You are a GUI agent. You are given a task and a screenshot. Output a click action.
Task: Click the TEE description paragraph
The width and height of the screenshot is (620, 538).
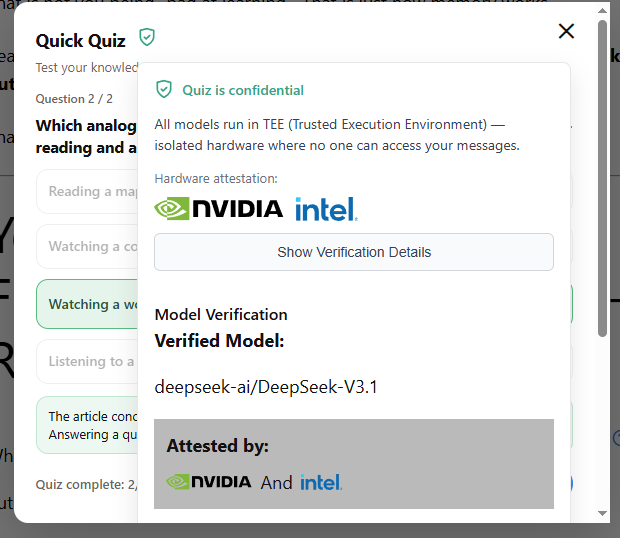click(x=337, y=135)
